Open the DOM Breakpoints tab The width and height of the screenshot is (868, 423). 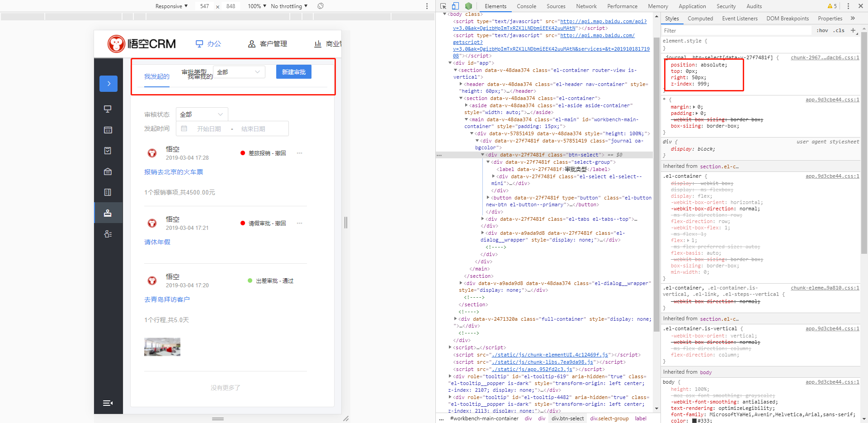pyautogui.click(x=788, y=19)
